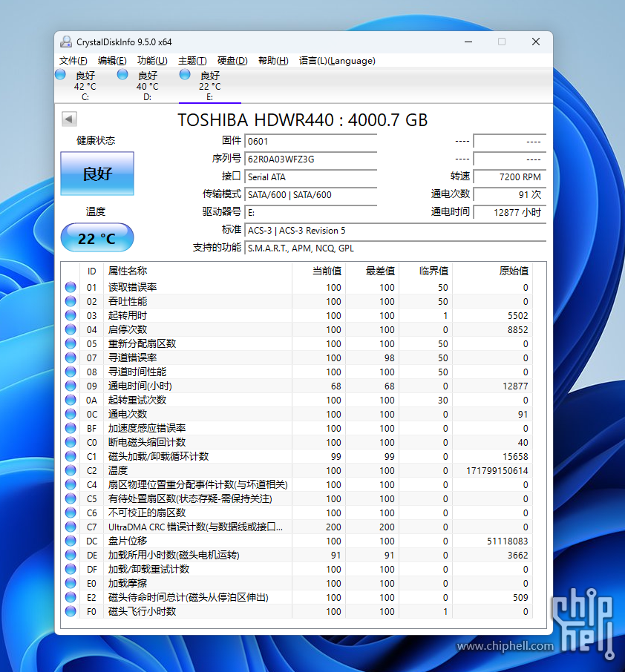Click status orb for attribute C2 温度
This screenshot has width=625, height=672.
(71, 470)
